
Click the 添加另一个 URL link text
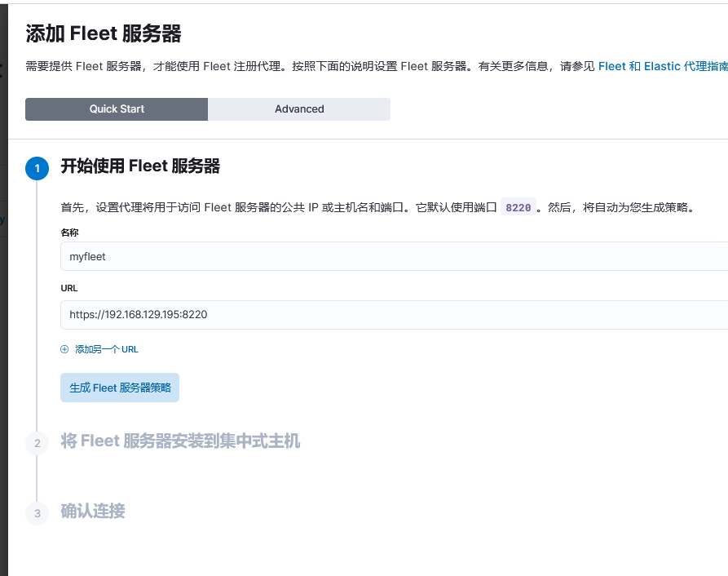pyautogui.click(x=107, y=349)
